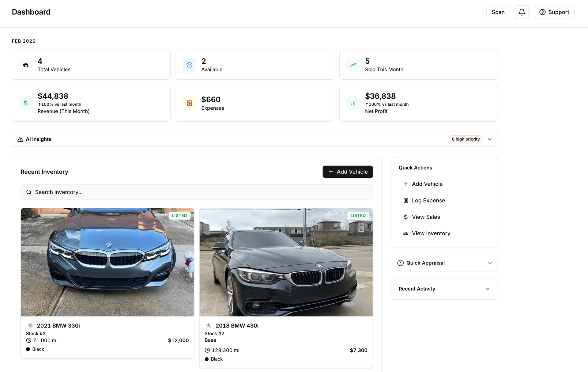Expand the Quick Appraisal panel
The width and height of the screenshot is (588, 372).
490,263
